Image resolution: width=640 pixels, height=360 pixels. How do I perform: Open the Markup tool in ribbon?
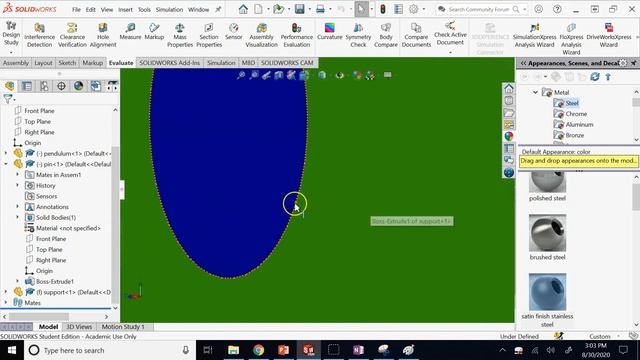154,31
